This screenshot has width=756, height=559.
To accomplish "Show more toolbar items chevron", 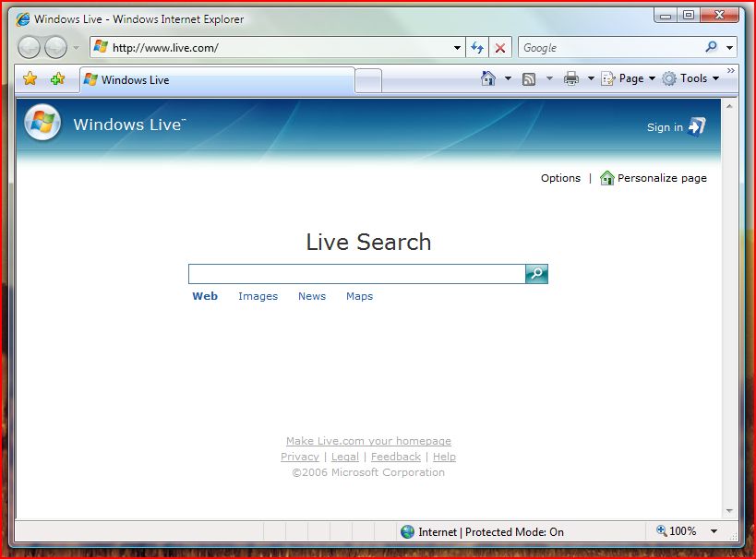I will coord(731,71).
